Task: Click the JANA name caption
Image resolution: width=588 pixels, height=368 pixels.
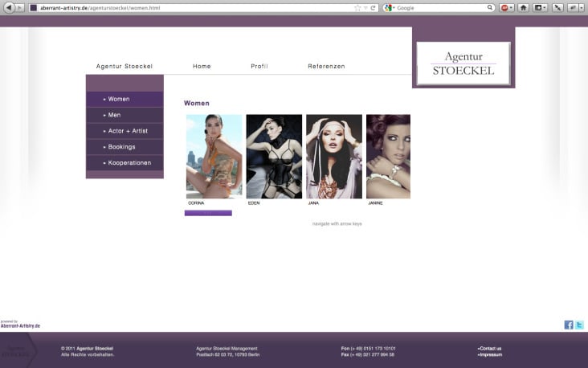Action: click(313, 203)
